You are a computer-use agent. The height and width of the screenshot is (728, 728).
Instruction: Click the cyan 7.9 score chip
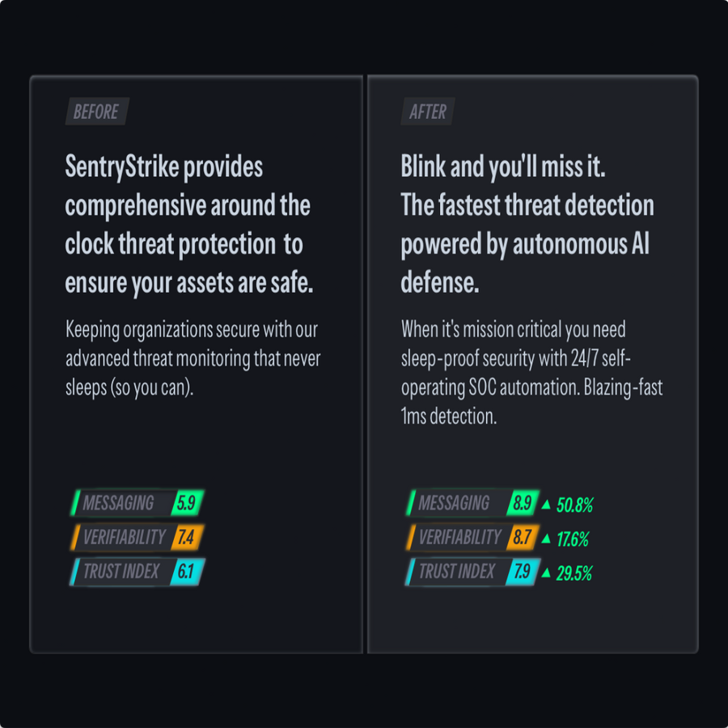[522, 571]
